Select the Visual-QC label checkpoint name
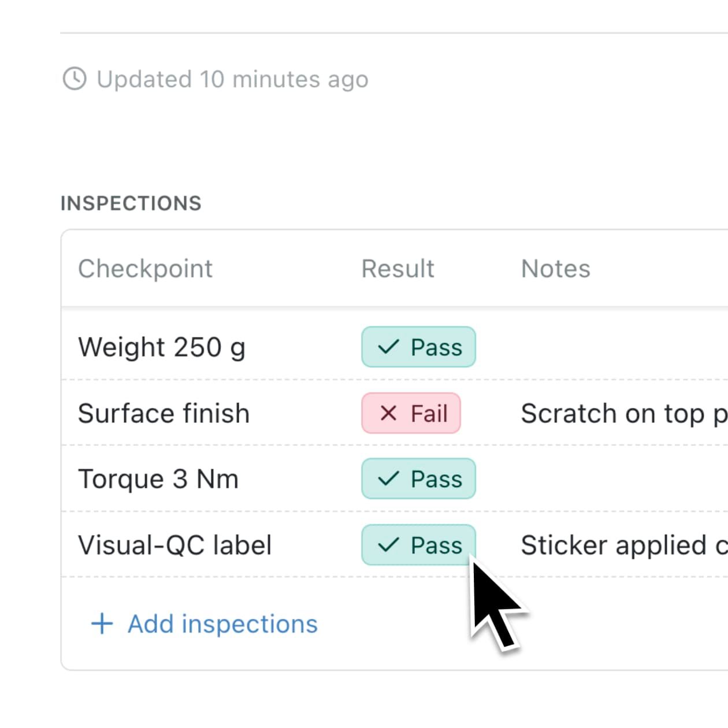The height and width of the screenshot is (728, 728). click(x=175, y=545)
